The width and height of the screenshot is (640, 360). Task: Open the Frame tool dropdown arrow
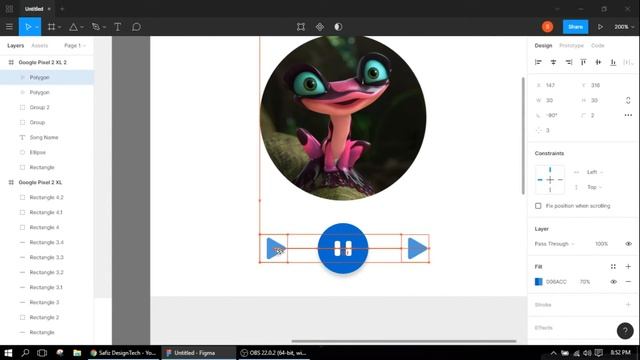coord(60,27)
